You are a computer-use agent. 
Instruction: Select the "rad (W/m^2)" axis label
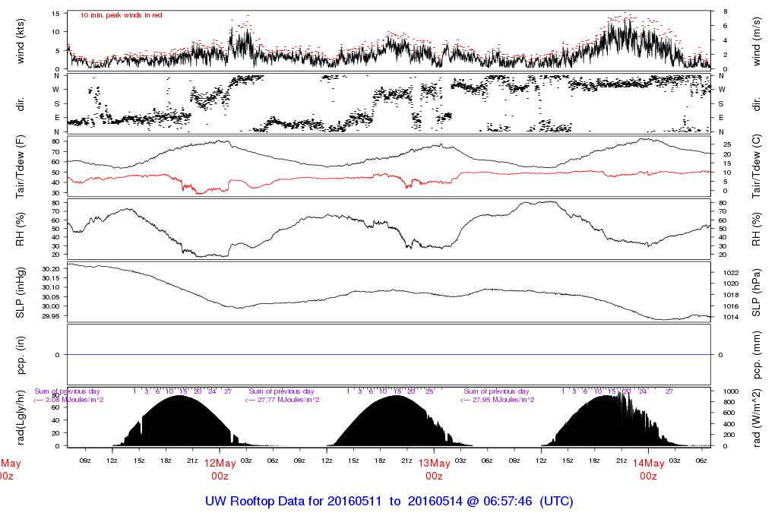(x=756, y=418)
